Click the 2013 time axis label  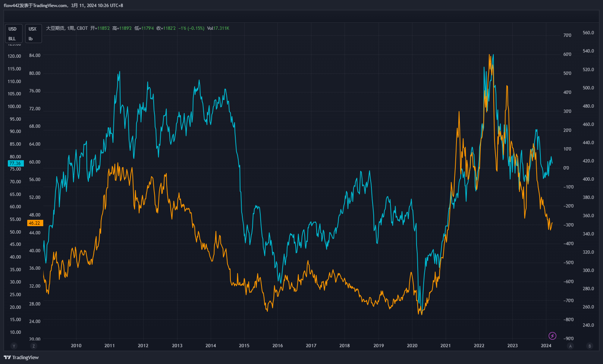[x=177, y=346]
